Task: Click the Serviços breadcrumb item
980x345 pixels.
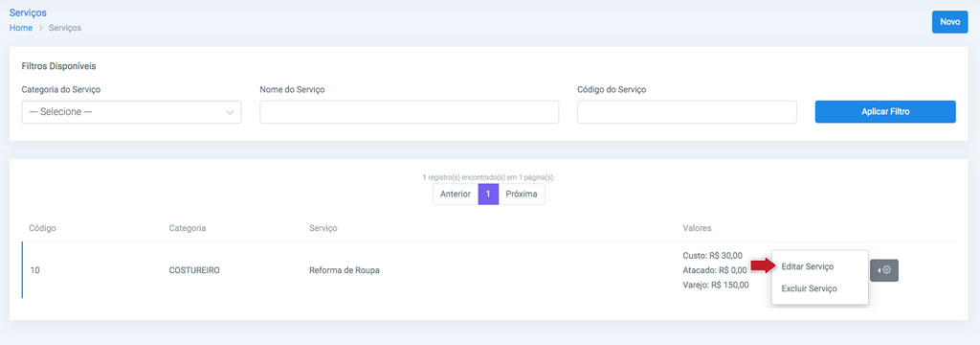Action: (65, 28)
